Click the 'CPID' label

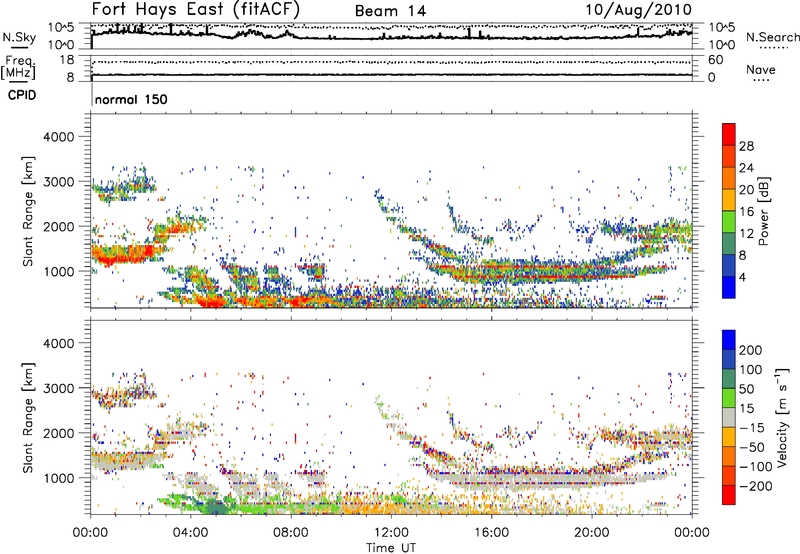click(x=22, y=95)
